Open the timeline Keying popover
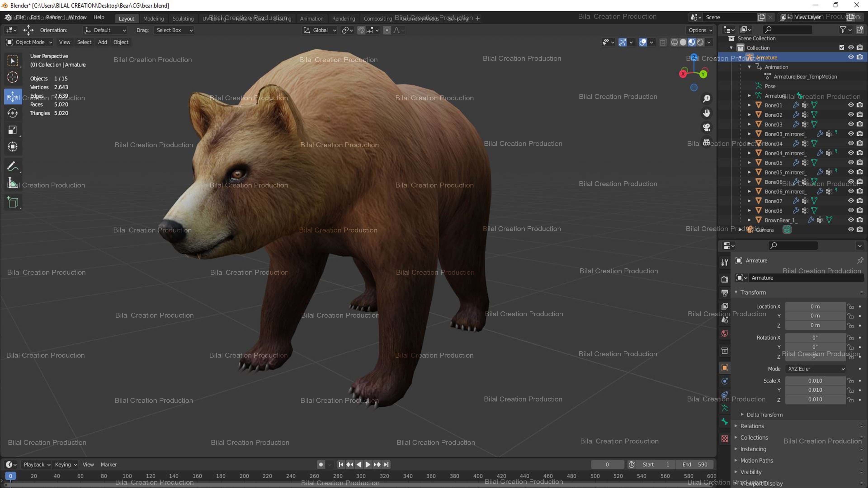Viewport: 868px width, 488px height. point(66,465)
